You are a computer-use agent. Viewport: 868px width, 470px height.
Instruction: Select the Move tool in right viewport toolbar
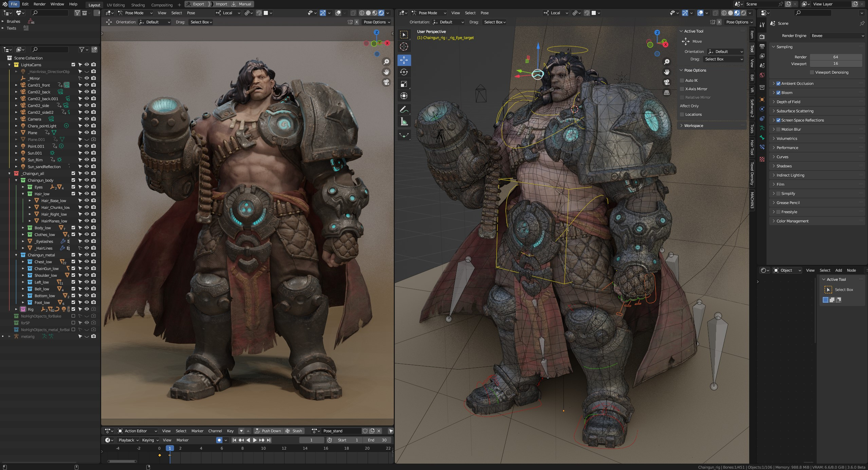tap(404, 60)
